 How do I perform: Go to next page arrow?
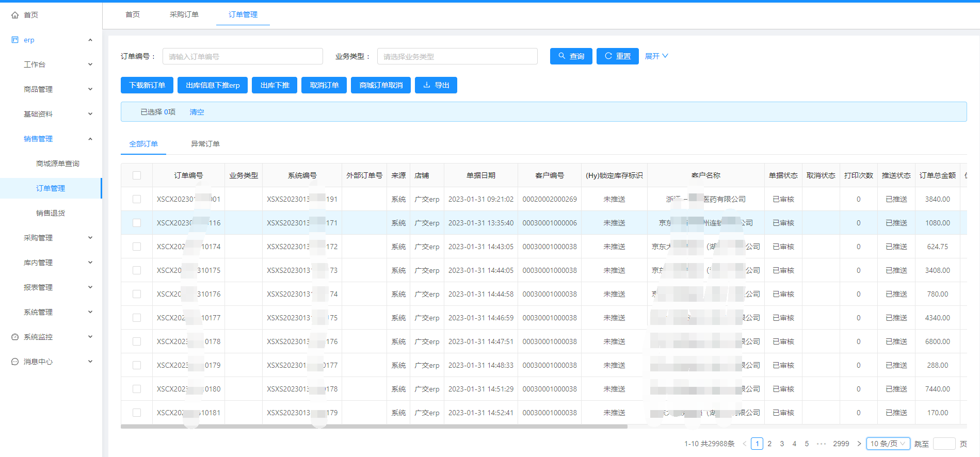859,444
